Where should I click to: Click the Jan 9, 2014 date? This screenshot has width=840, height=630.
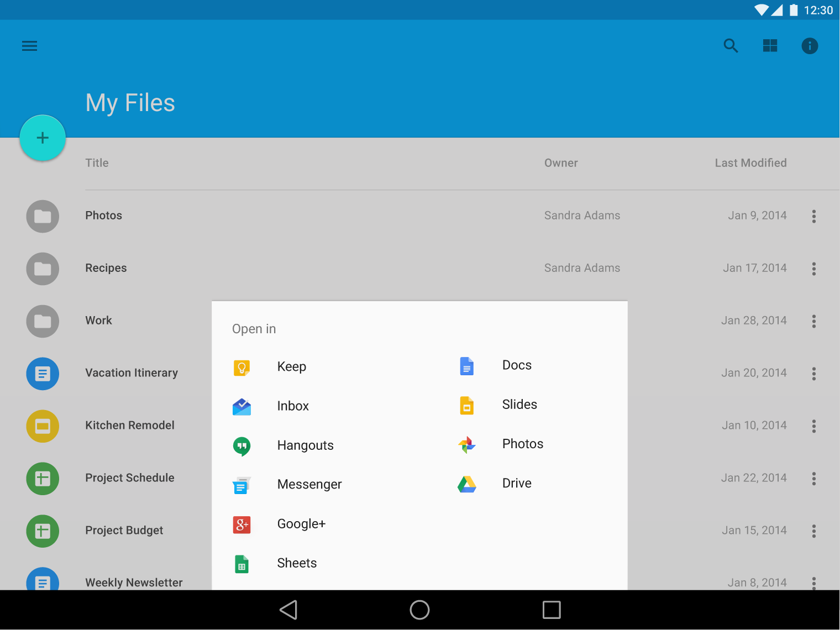tap(757, 216)
